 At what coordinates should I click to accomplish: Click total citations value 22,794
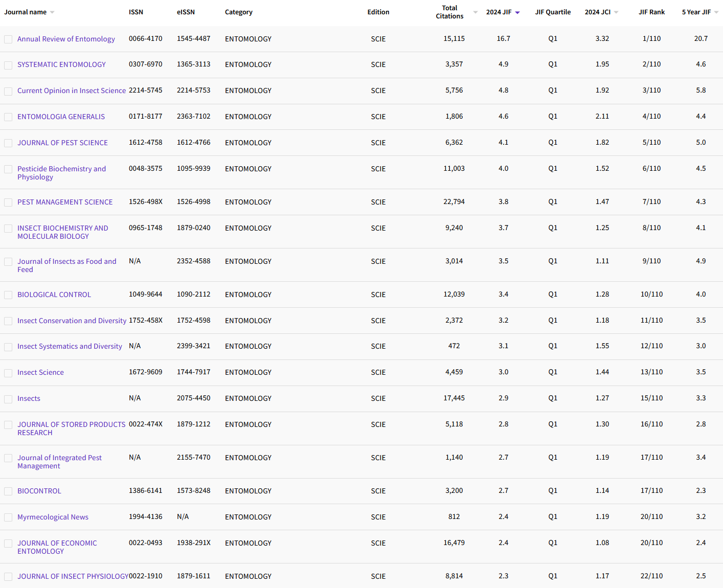(454, 201)
